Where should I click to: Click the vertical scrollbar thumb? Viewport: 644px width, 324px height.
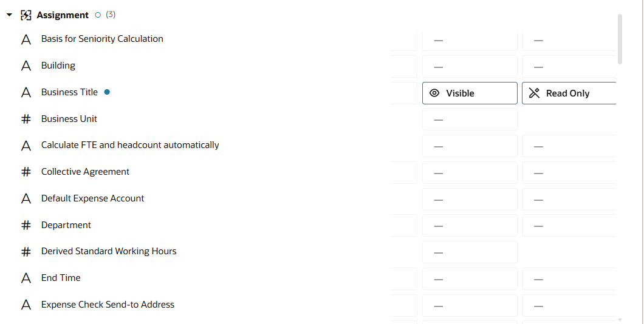pyautogui.click(x=620, y=38)
